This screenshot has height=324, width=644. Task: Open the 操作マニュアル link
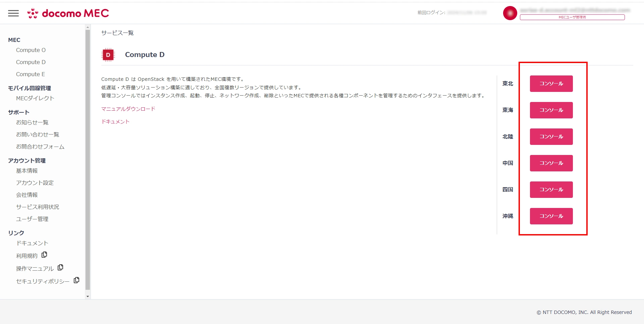(x=35, y=269)
